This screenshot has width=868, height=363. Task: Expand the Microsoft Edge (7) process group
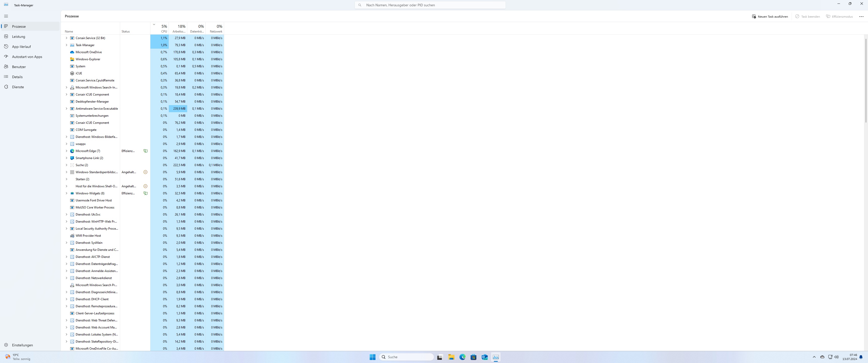66,151
